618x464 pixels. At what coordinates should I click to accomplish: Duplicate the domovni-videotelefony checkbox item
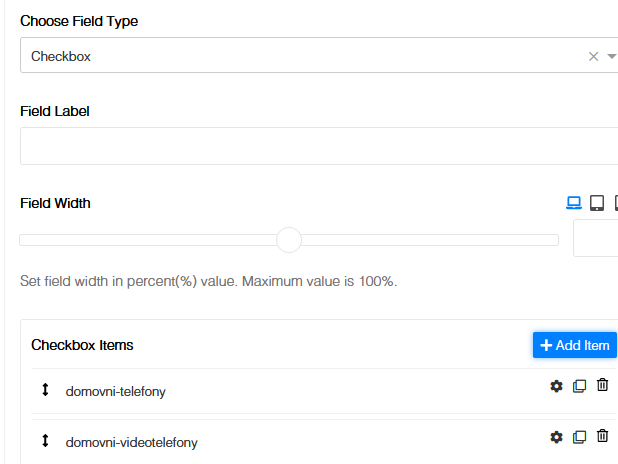click(x=579, y=437)
